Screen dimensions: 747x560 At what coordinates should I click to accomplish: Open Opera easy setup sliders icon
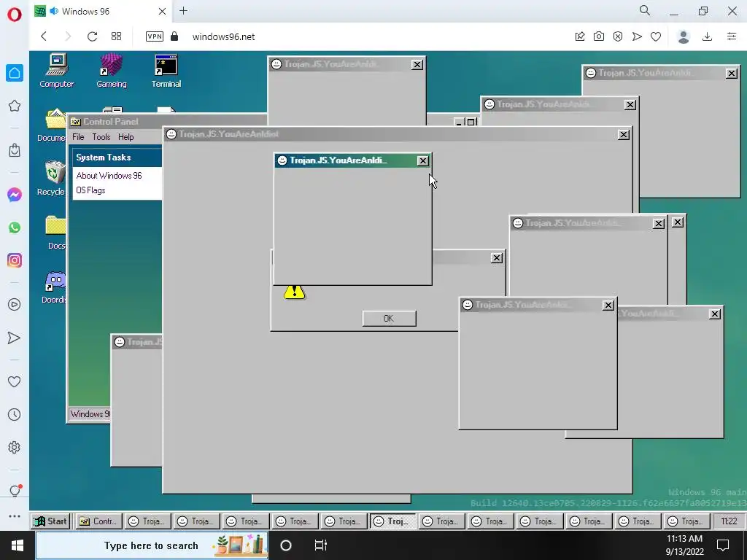point(732,36)
